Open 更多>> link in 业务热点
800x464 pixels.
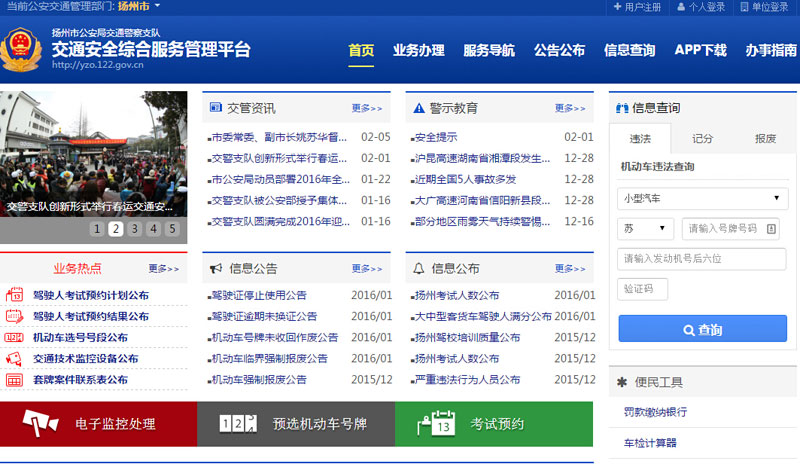[x=164, y=268]
